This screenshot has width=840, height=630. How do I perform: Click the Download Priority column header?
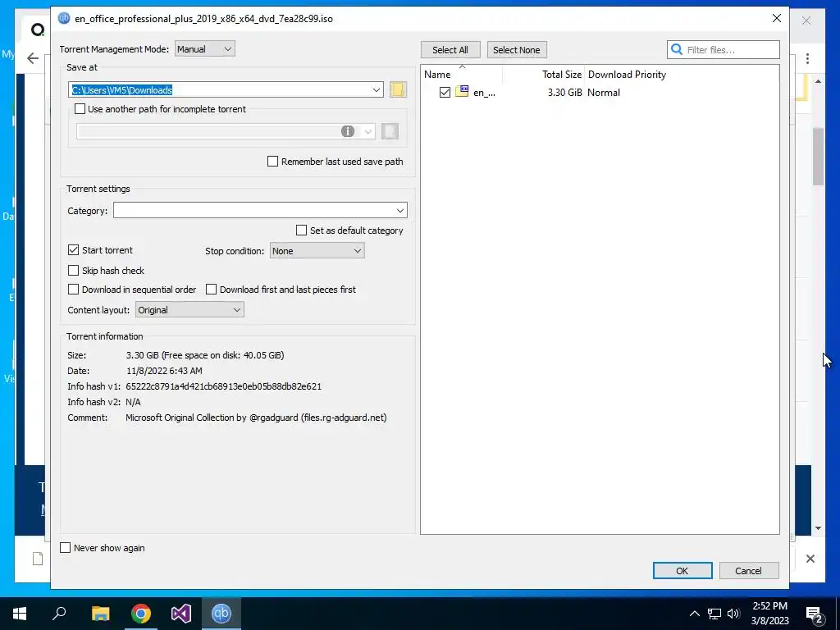coord(627,74)
